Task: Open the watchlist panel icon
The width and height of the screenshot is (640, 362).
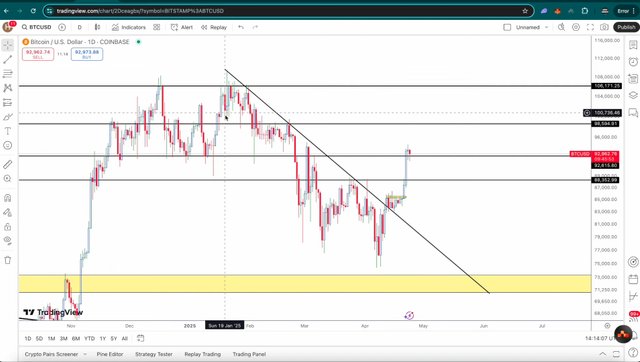Action: click(x=633, y=44)
